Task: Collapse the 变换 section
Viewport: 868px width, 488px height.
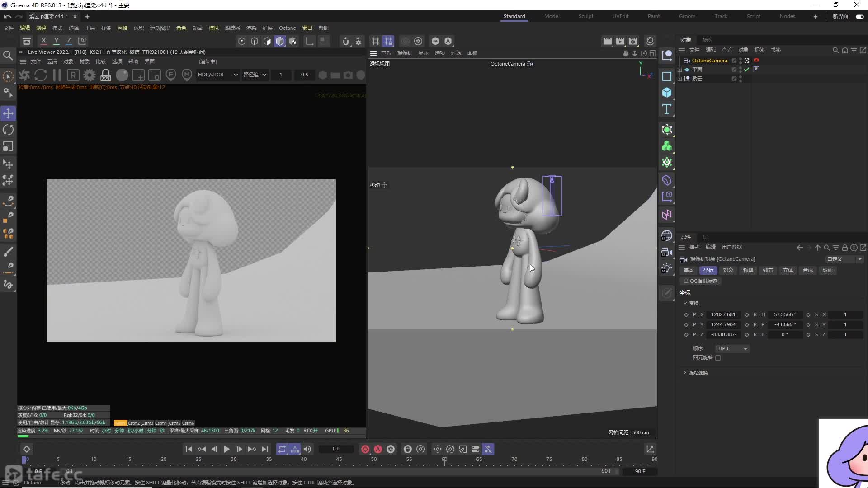Action: pyautogui.click(x=685, y=303)
